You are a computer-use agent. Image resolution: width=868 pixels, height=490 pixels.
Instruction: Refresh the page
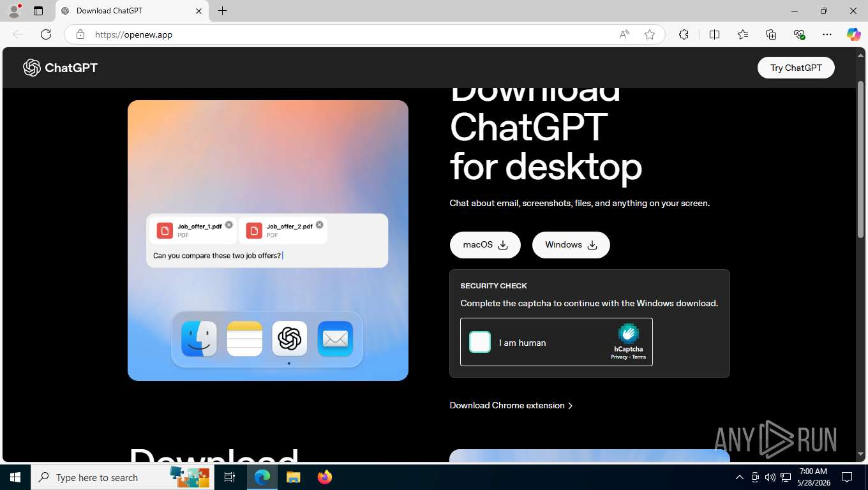46,34
